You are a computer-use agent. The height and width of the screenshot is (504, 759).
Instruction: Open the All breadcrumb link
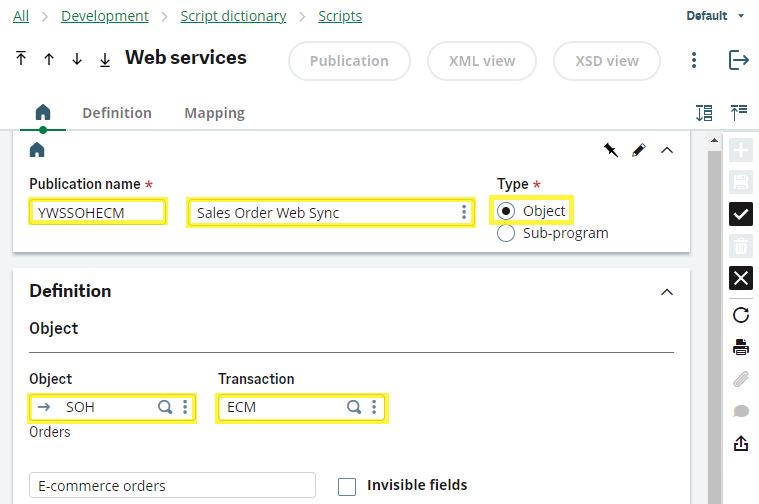pos(21,16)
